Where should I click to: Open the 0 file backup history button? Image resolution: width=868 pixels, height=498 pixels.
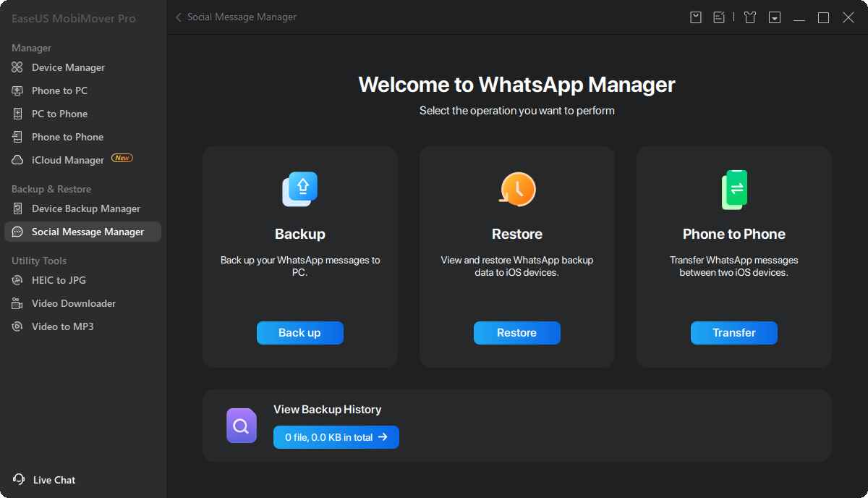click(336, 437)
